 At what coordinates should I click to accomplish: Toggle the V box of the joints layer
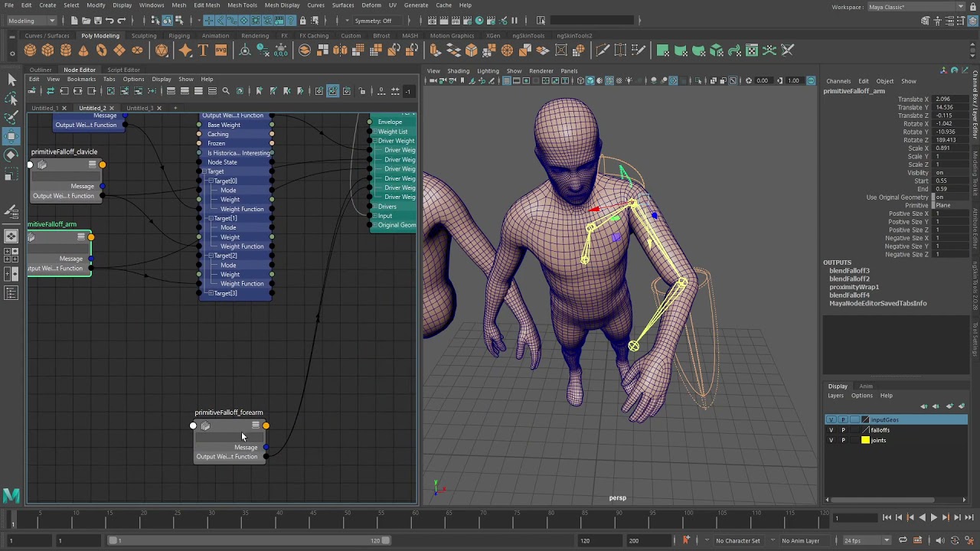[831, 440]
